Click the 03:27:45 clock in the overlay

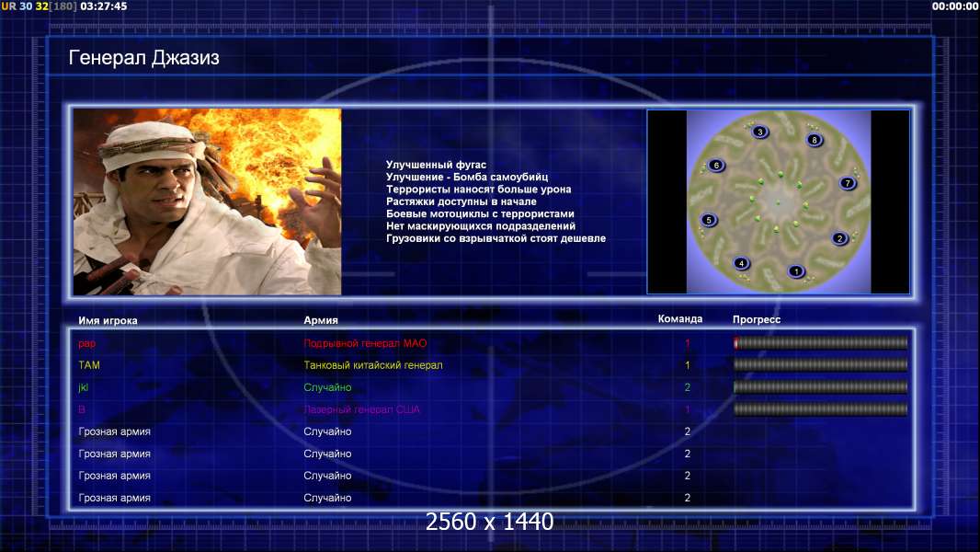(103, 6)
